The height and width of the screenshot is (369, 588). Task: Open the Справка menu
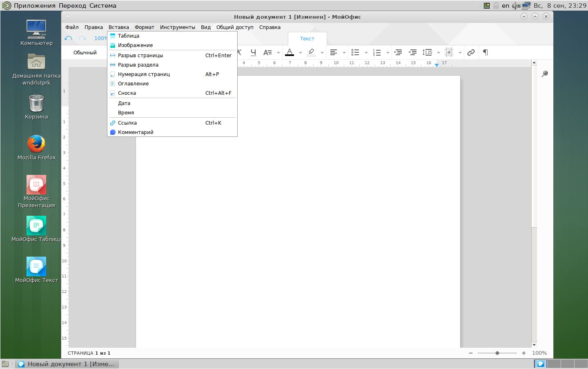pyautogui.click(x=270, y=27)
